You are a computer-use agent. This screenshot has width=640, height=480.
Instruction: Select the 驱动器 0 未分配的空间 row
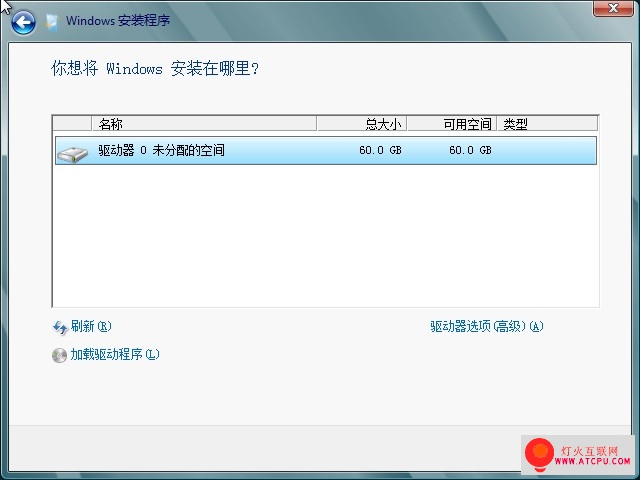coord(326,151)
